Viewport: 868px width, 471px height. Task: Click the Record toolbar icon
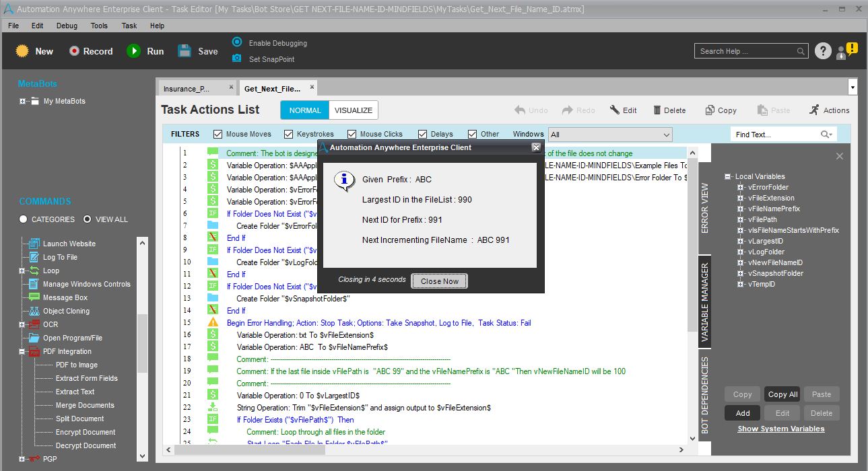point(74,51)
